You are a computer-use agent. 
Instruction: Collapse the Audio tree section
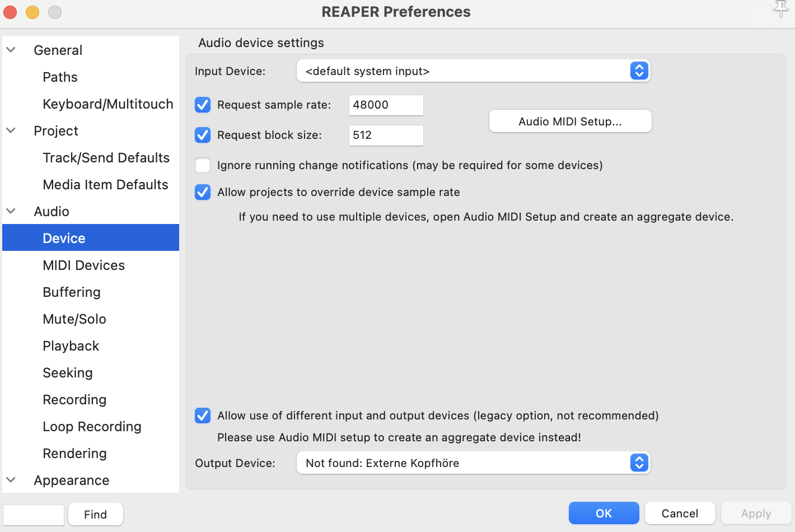(11, 211)
